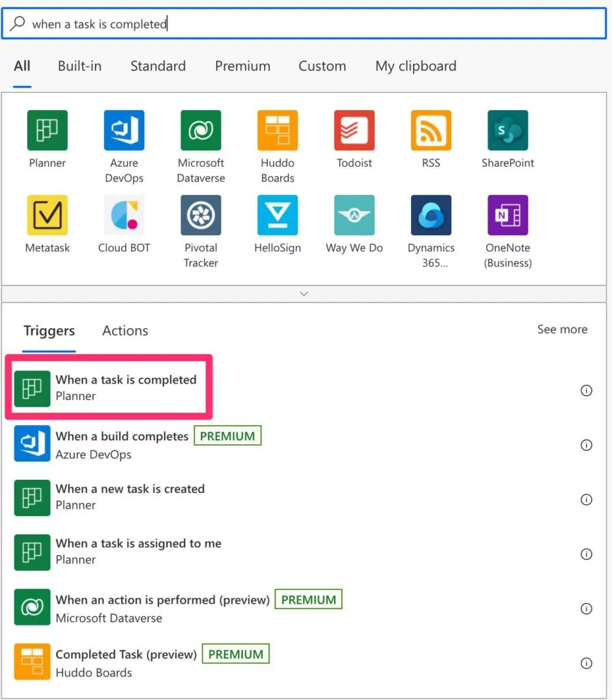Pick the Todoist connector icon
Image resolution: width=612 pixels, height=700 pixels.
[x=354, y=131]
